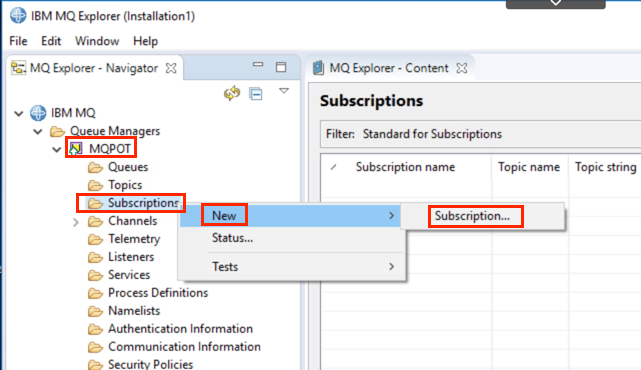Image resolution: width=641 pixels, height=370 pixels.
Task: Click the Navigator tab icon
Action: pos(18,68)
